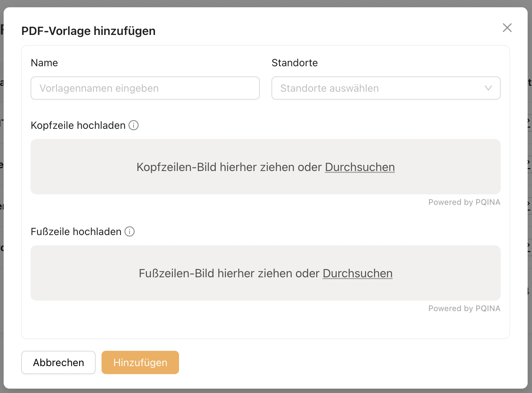
Task: Click the Fußzeilen-Bild drop area
Action: (x=266, y=273)
